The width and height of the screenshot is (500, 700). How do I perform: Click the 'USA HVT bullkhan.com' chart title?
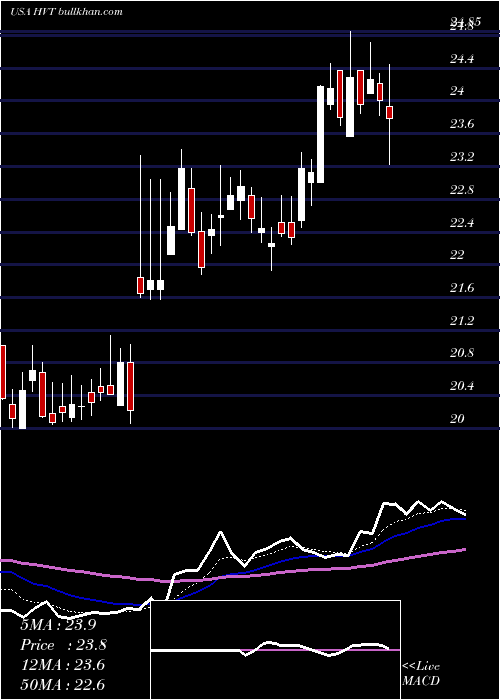(66, 11)
